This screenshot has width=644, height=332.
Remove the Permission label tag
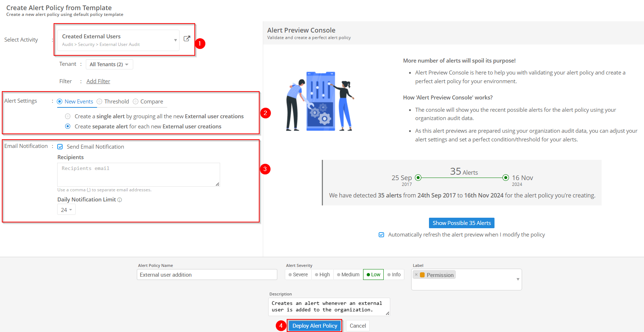[x=416, y=274]
